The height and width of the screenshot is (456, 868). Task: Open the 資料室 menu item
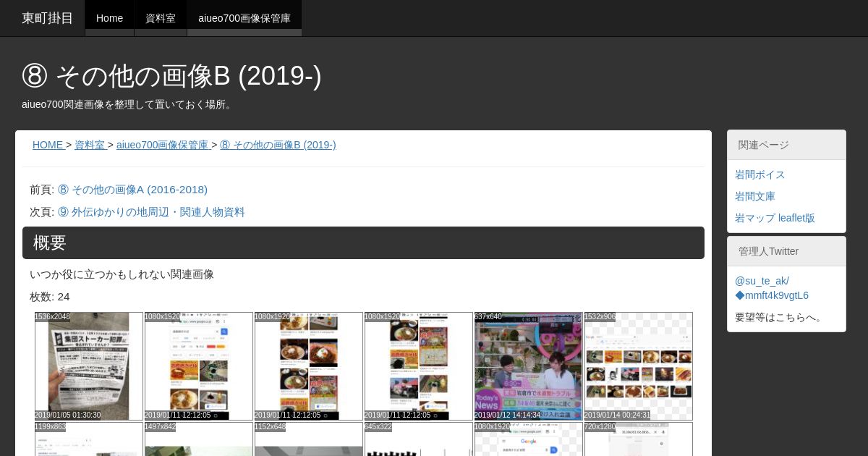pyautogui.click(x=161, y=18)
